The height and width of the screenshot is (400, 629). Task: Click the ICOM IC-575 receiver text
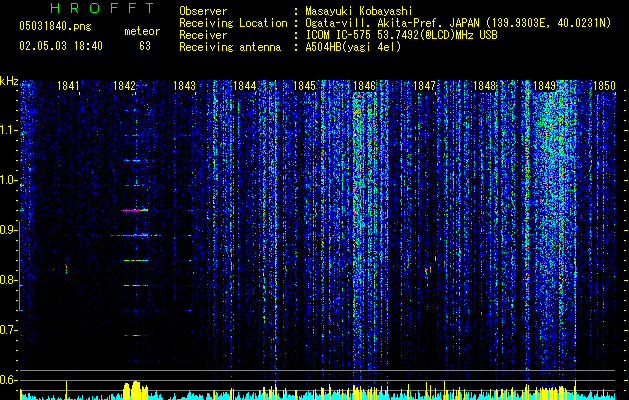(401, 35)
